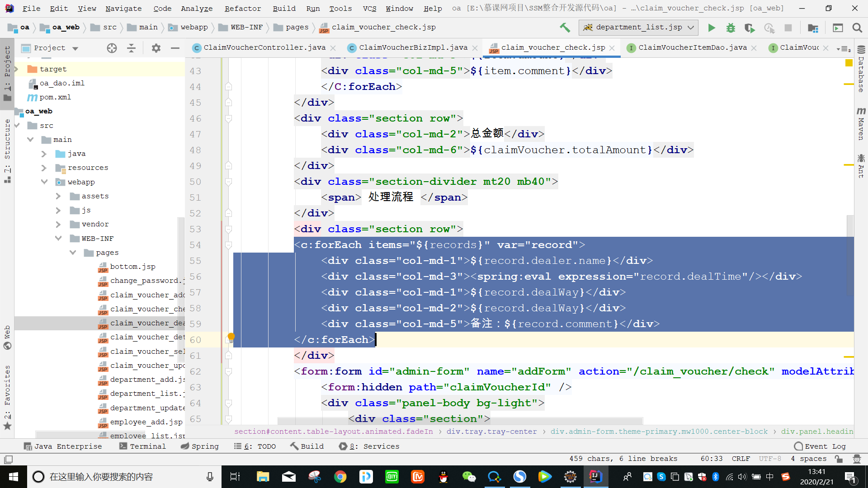The height and width of the screenshot is (488, 868).
Task: Toggle read-only lock in status bar
Action: [x=839, y=459]
